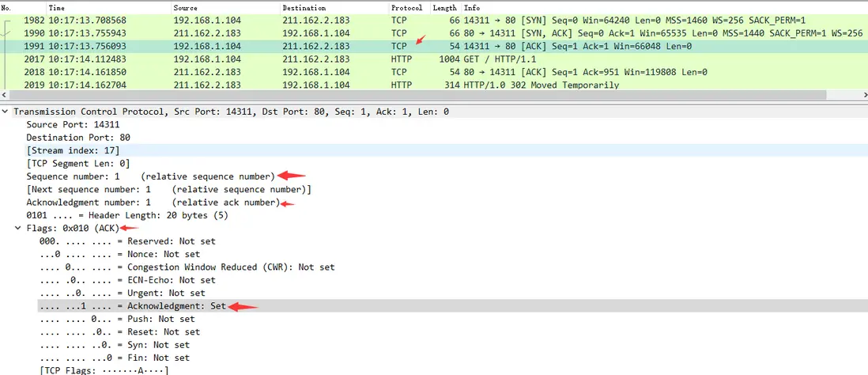Select packet number 1982 SYN row
Screen dimensions: 868x375
click(434, 21)
